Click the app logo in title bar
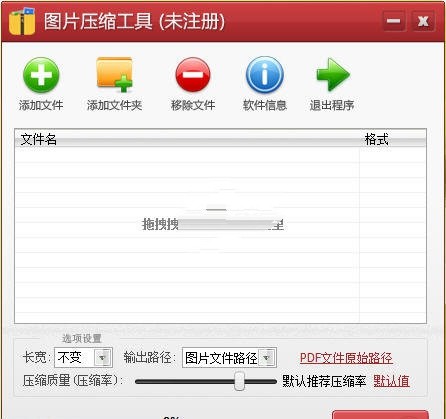Image resolution: width=446 pixels, height=419 pixels. click(22, 21)
